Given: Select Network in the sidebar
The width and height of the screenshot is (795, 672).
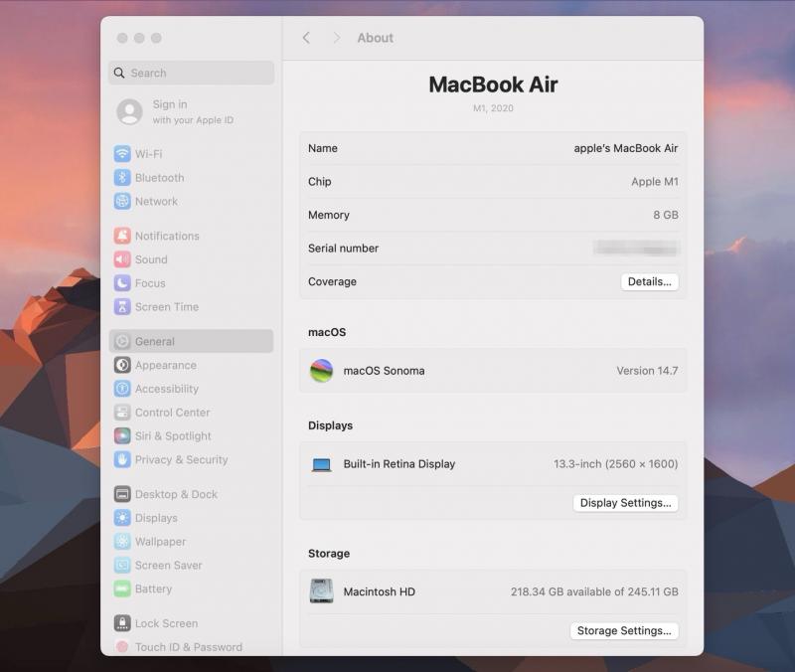Looking at the screenshot, I should pos(192,202).
